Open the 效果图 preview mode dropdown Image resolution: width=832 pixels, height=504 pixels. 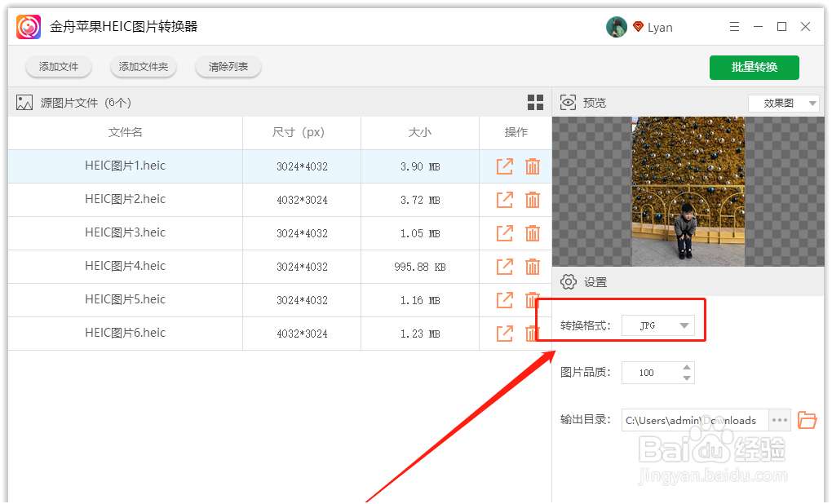tap(782, 103)
